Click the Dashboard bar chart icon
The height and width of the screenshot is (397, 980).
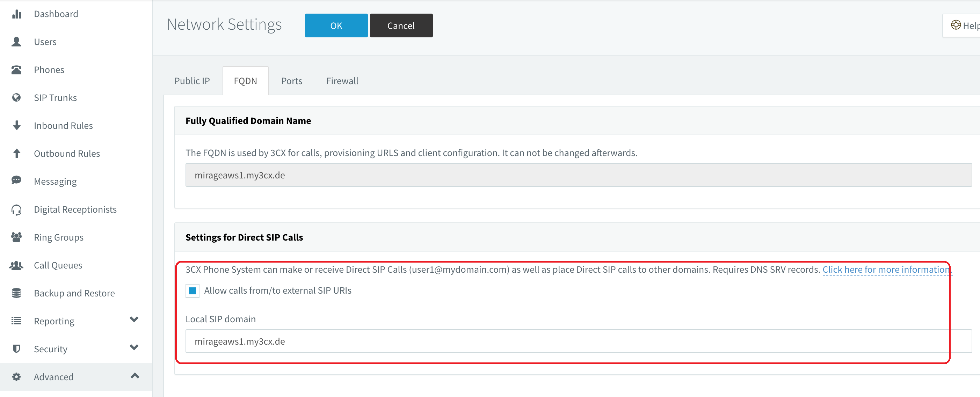point(17,14)
